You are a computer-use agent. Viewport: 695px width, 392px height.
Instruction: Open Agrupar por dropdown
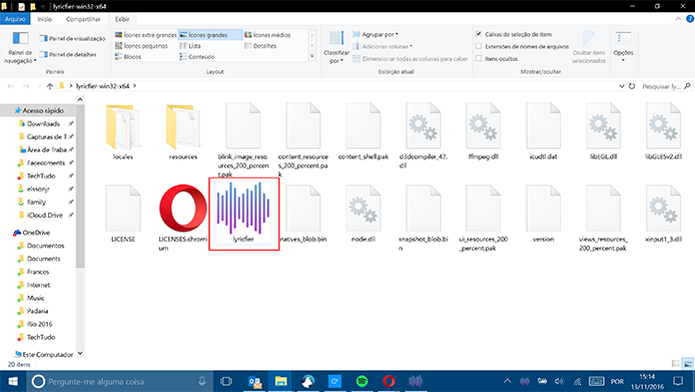pos(375,34)
